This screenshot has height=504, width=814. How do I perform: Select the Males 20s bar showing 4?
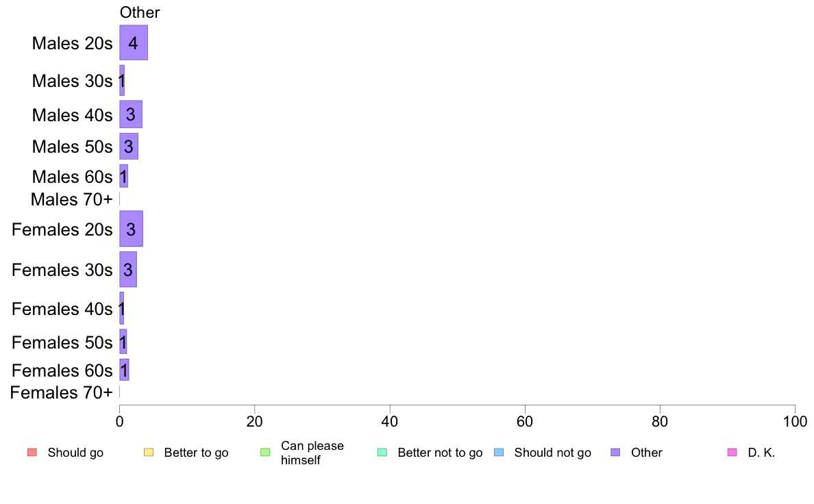click(x=134, y=42)
